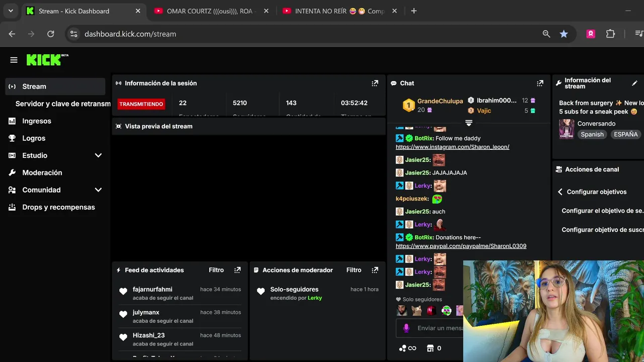Screen dimensions: 644x362
Task: Open the browser extensions puzzle icon
Action: 610,34
